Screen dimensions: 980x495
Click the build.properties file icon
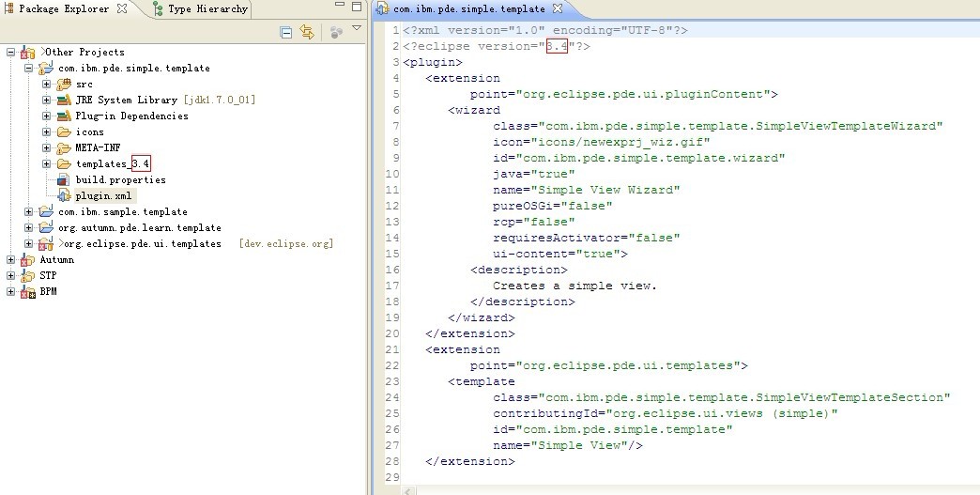tap(64, 180)
